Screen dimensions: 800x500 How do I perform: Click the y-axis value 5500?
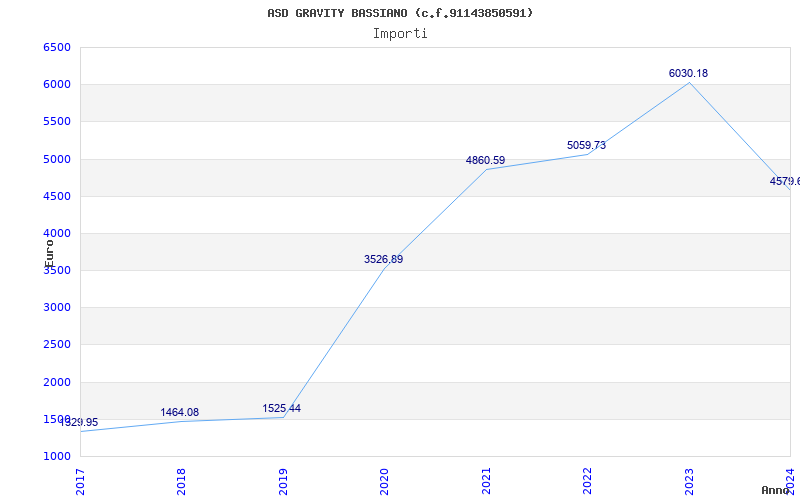pos(57,122)
